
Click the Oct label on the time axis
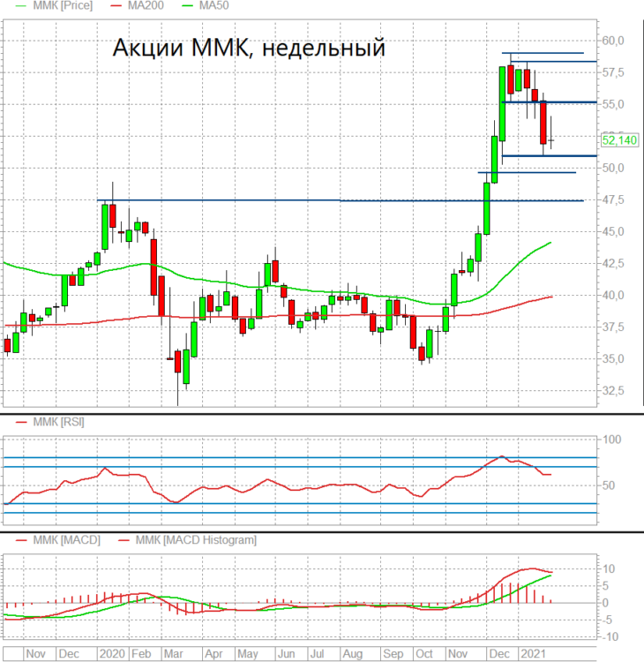(424, 653)
